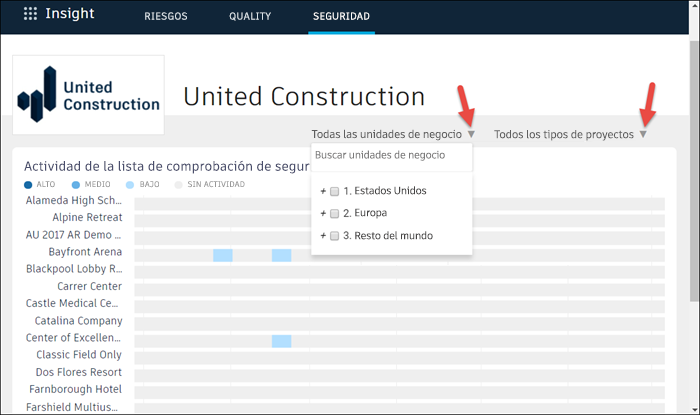
Task: Click the Actividad de la lista de comprobación title
Action: tap(167, 166)
